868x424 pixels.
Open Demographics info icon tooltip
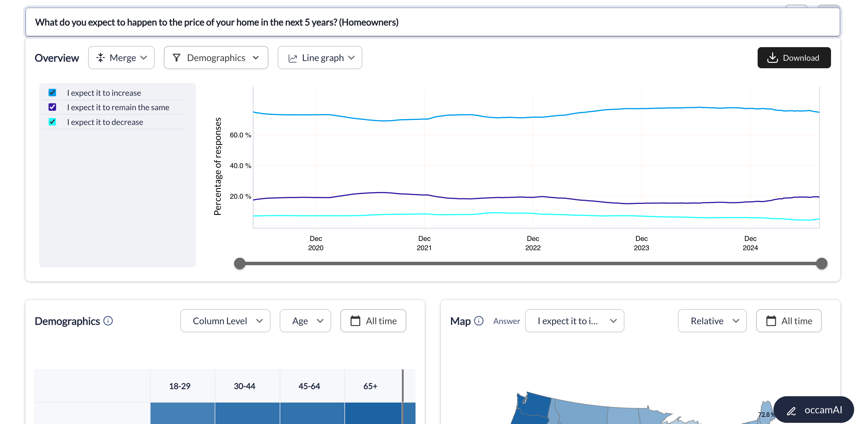pyautogui.click(x=108, y=321)
